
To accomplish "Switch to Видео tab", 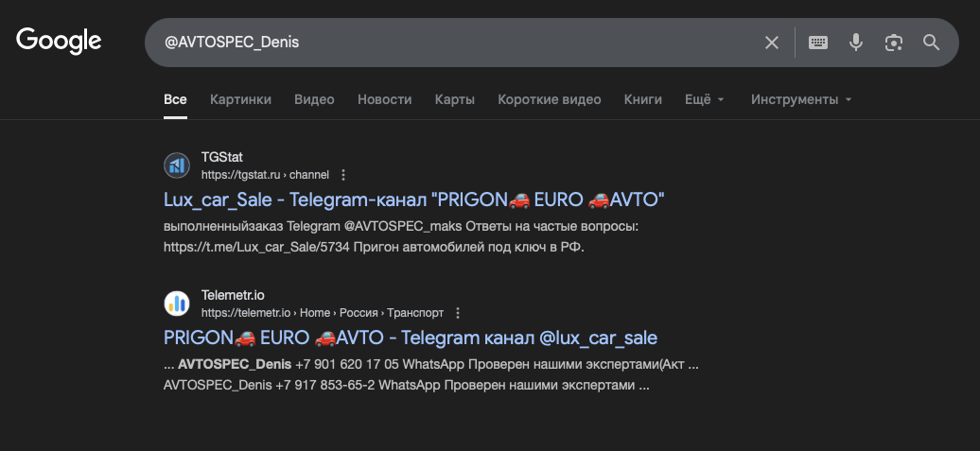I will (314, 99).
